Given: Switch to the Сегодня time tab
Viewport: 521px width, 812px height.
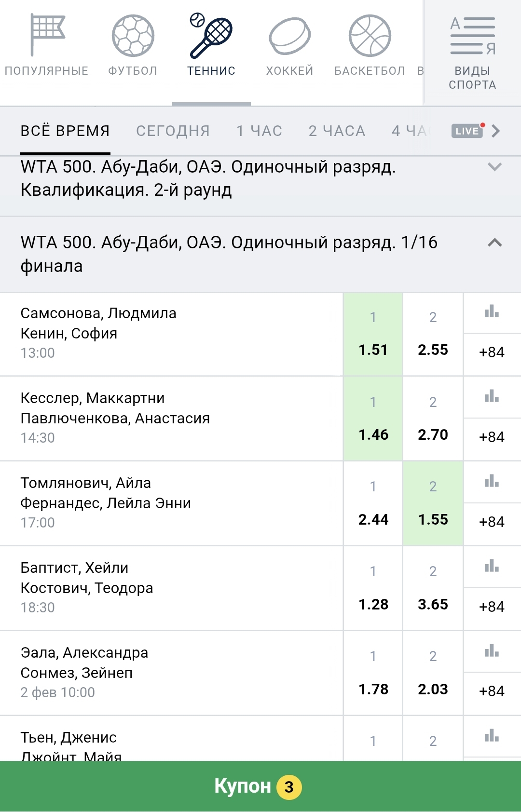Looking at the screenshot, I should coord(173,131).
